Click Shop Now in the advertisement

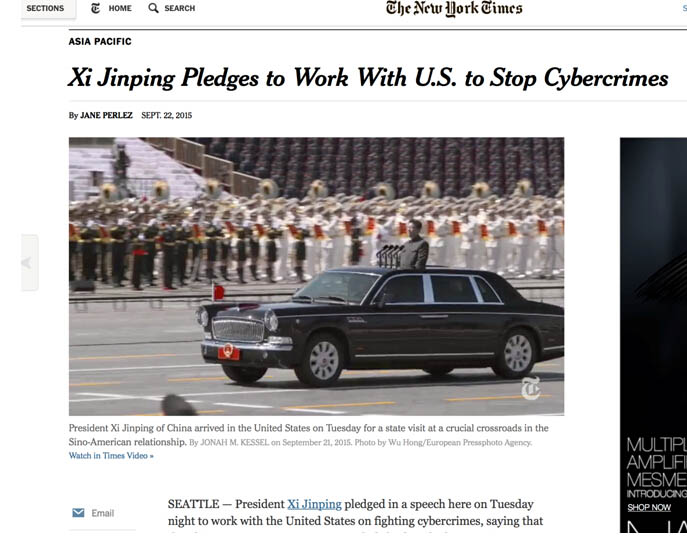(x=649, y=508)
